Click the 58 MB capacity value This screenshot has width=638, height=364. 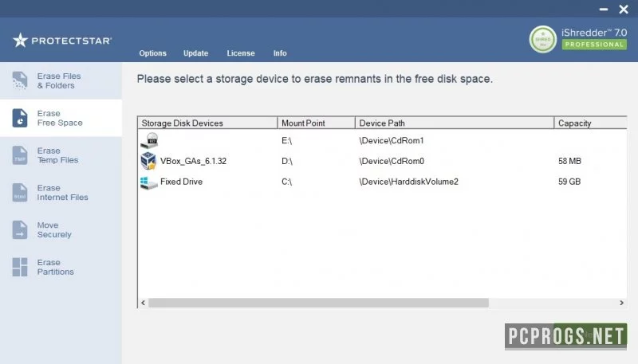click(569, 161)
